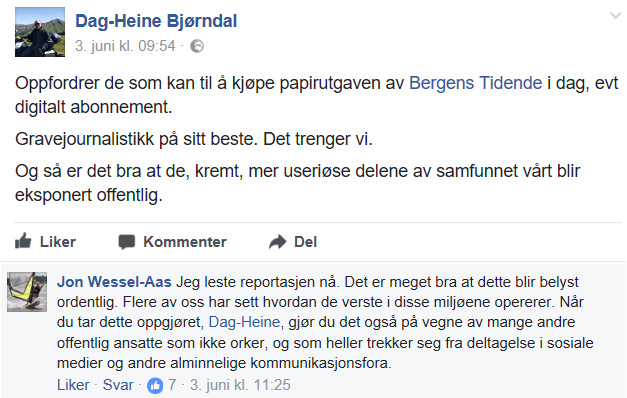Click the Del share arrow icon
The height and width of the screenshot is (398, 627).
[278, 242]
